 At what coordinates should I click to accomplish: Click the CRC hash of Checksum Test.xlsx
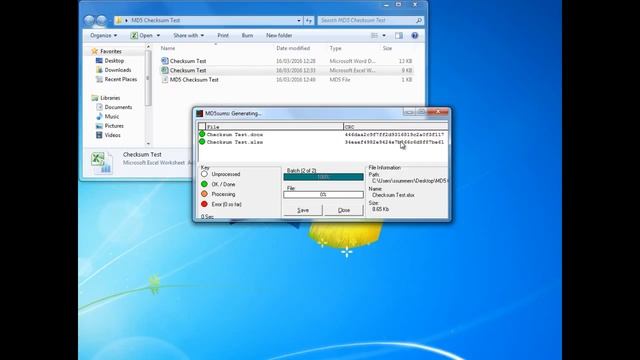tap(394, 142)
